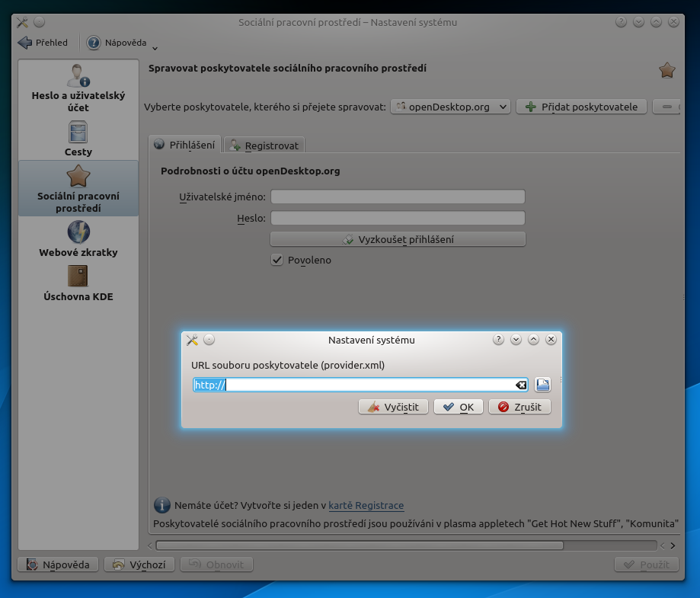Open the Webové zkratky module
The height and width of the screenshot is (598, 700).
pos(78,239)
